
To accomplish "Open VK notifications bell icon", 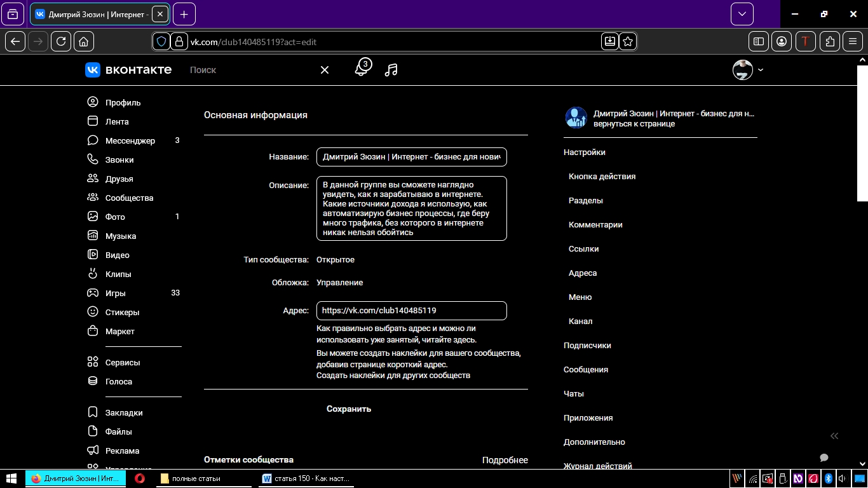I will pyautogui.click(x=362, y=69).
